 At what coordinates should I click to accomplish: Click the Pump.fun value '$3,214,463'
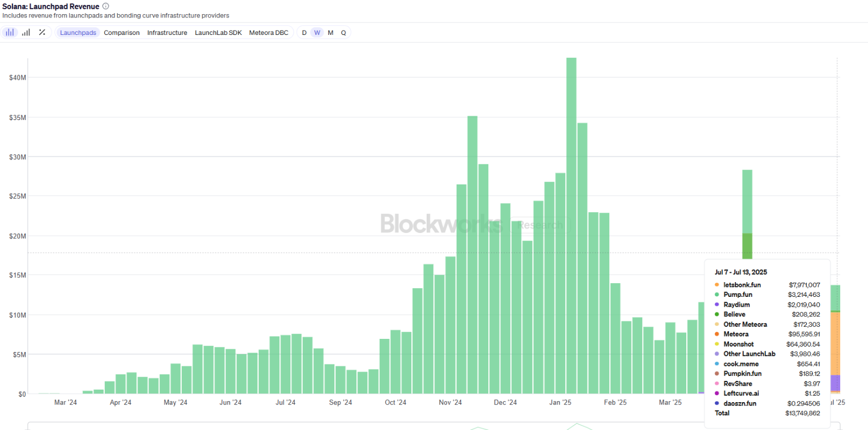pos(804,295)
